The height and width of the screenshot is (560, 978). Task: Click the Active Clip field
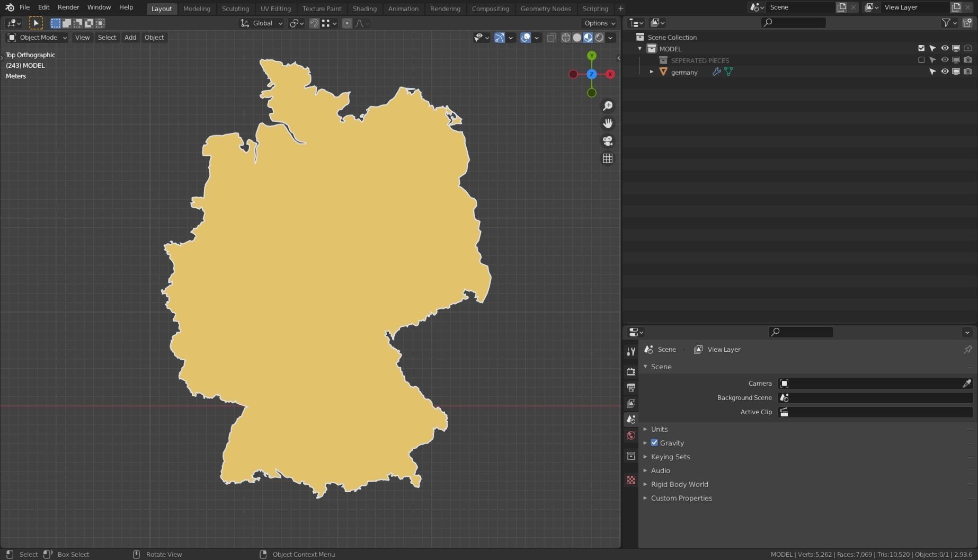coord(875,412)
